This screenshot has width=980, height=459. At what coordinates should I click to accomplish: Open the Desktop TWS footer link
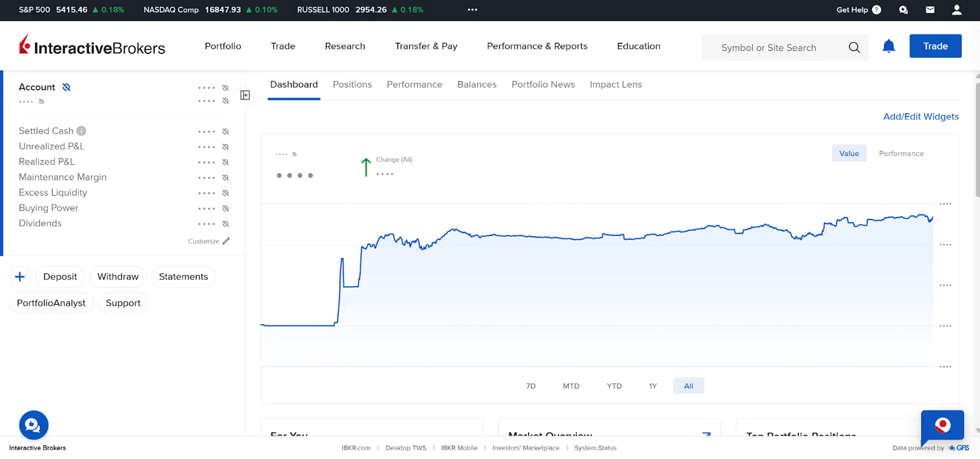[405, 448]
